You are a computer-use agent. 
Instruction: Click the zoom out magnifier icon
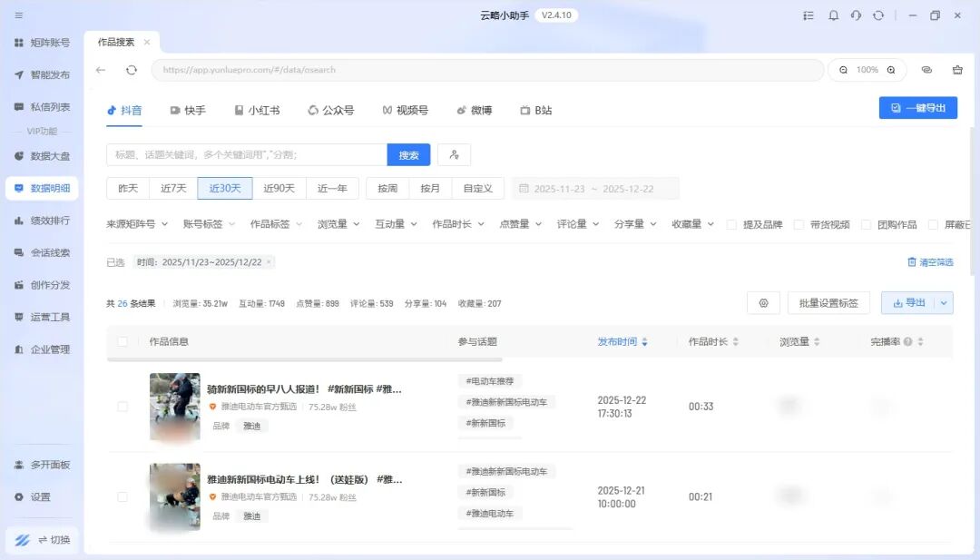pyautogui.click(x=843, y=70)
